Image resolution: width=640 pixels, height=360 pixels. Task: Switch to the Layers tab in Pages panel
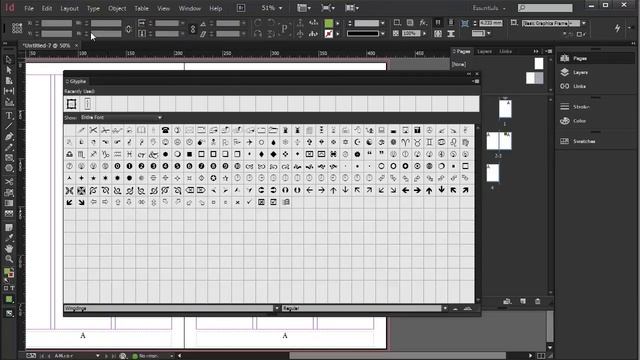click(x=484, y=51)
